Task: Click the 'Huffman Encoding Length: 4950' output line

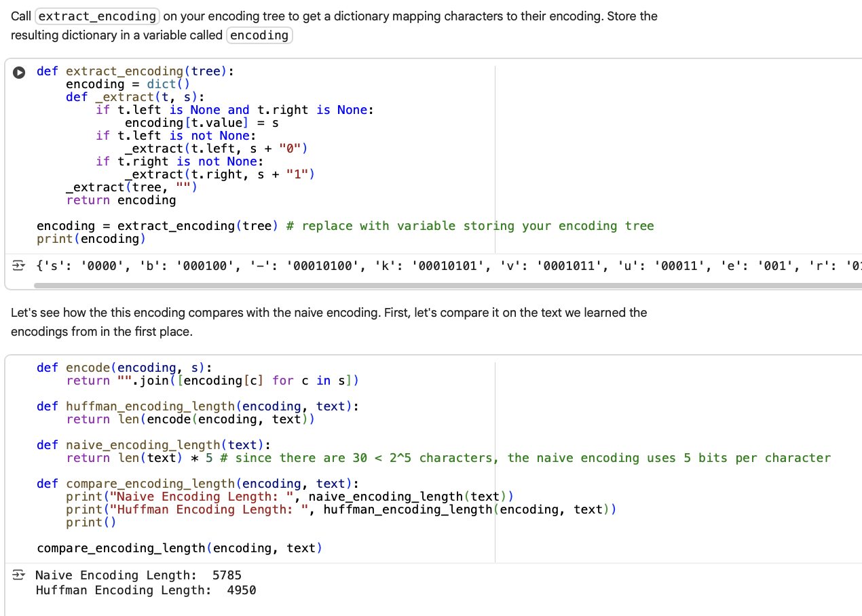Action: point(146,590)
